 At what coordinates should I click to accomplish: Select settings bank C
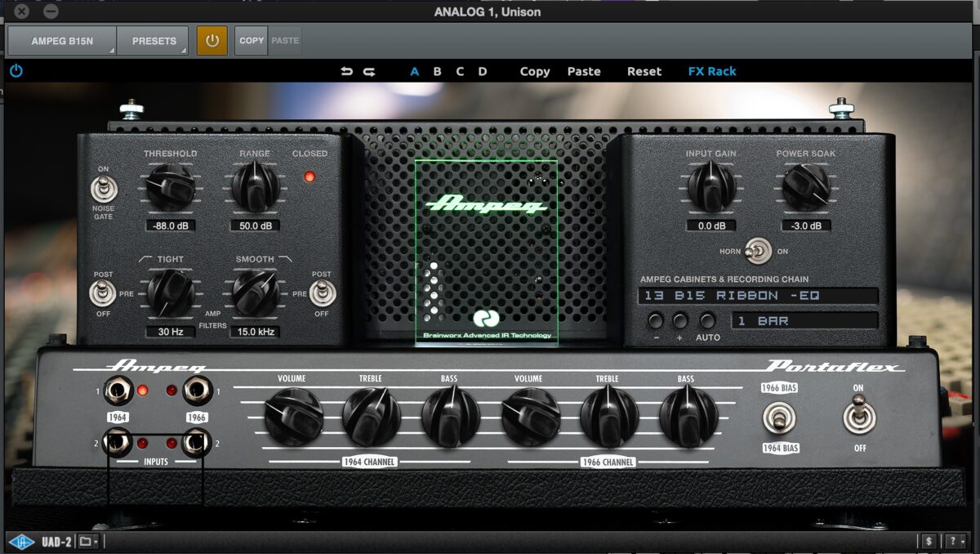point(460,72)
